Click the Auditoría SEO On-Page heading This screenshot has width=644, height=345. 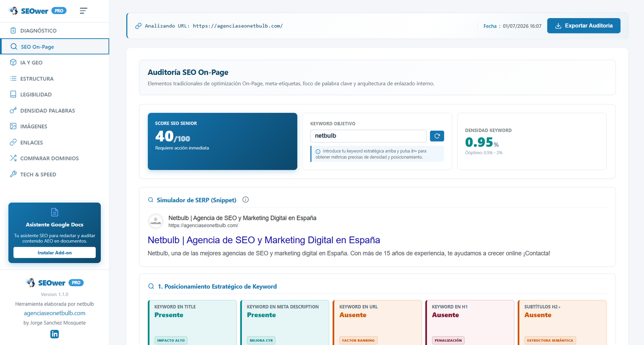tap(188, 72)
